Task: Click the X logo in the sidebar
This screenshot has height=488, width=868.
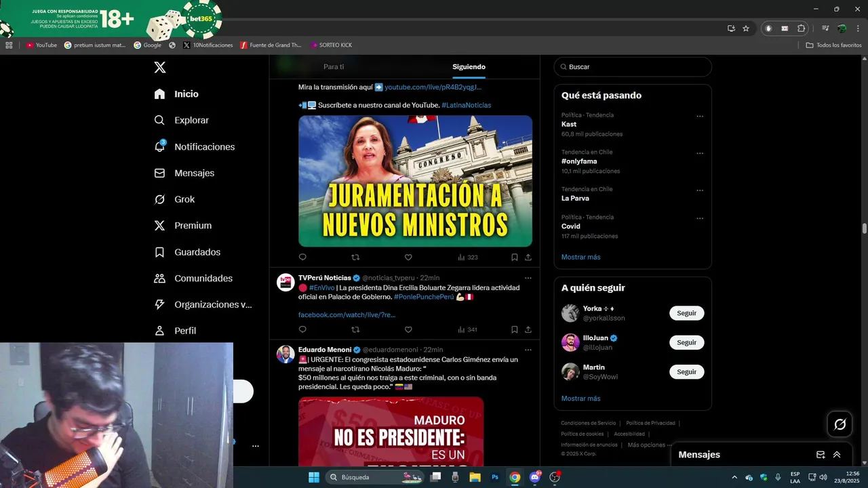Action: point(159,67)
